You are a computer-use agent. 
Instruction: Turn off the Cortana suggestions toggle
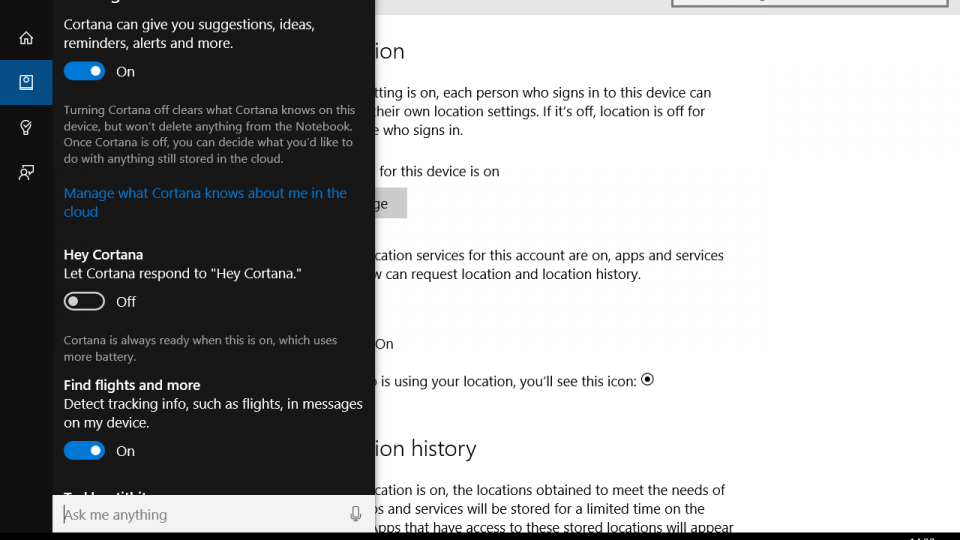point(84,71)
